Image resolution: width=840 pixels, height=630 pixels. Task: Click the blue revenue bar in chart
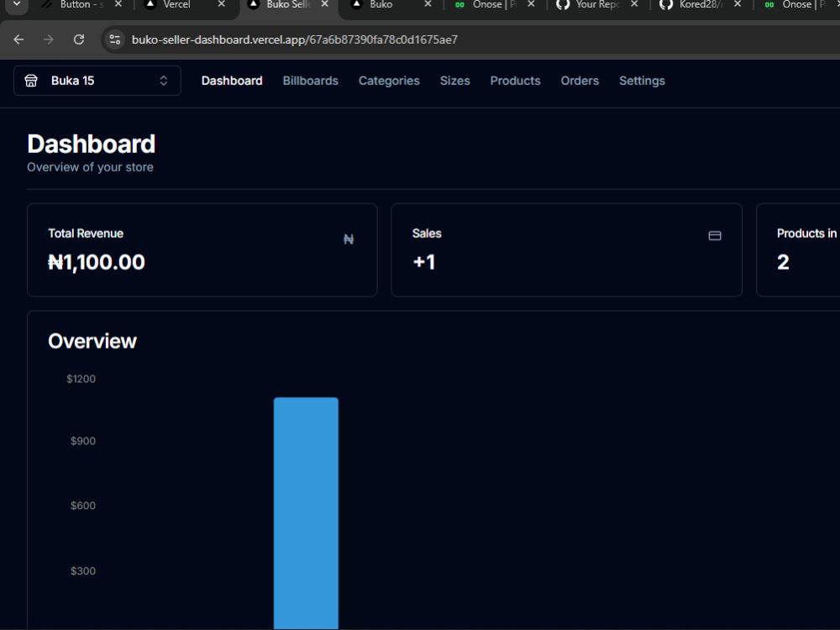click(306, 513)
